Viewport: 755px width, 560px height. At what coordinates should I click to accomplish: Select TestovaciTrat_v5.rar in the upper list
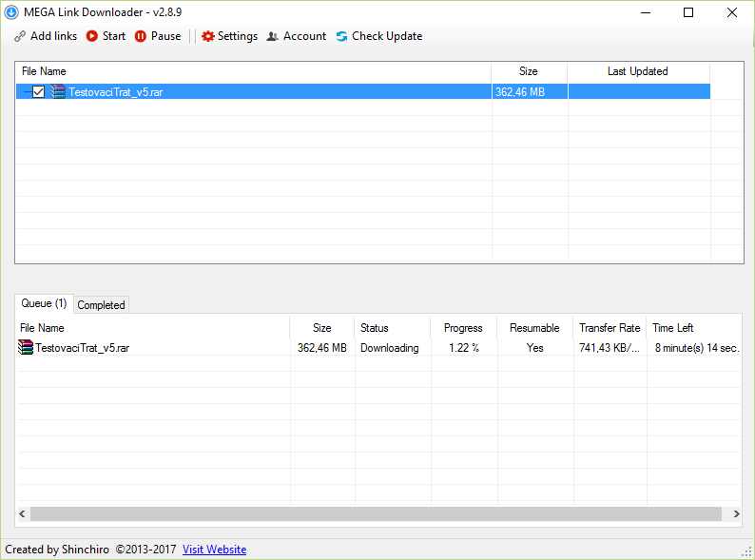click(x=116, y=92)
